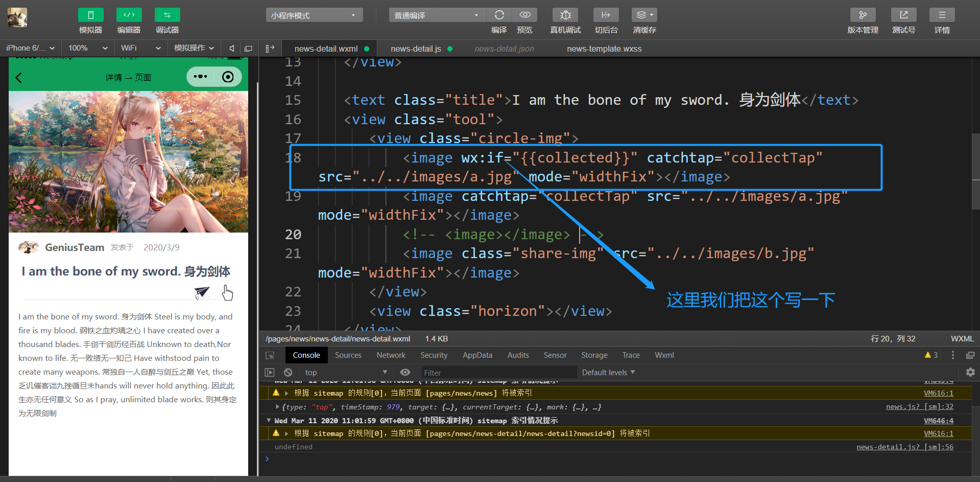Open the news.js? [sm]:32 source link

coord(919,407)
